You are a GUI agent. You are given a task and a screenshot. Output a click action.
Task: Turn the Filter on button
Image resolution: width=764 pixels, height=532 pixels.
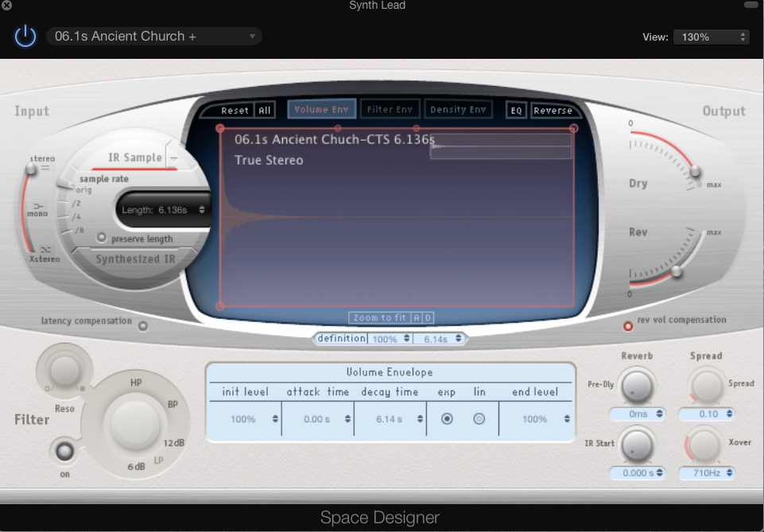(x=64, y=452)
